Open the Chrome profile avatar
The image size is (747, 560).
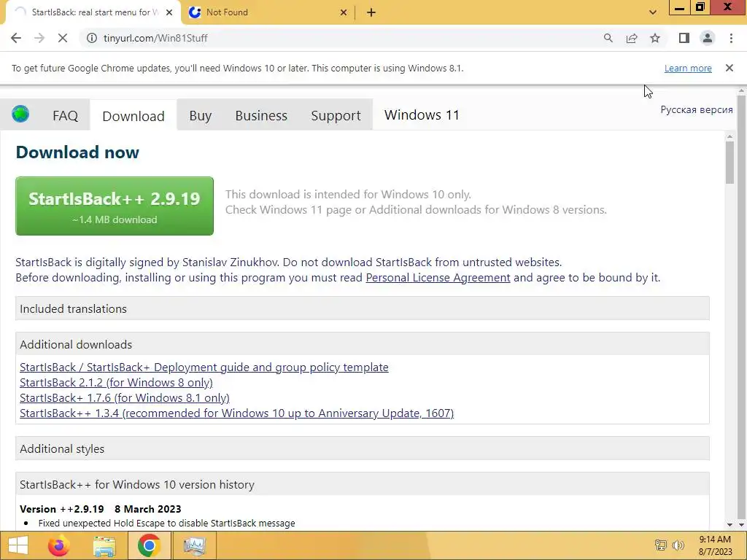tap(708, 38)
